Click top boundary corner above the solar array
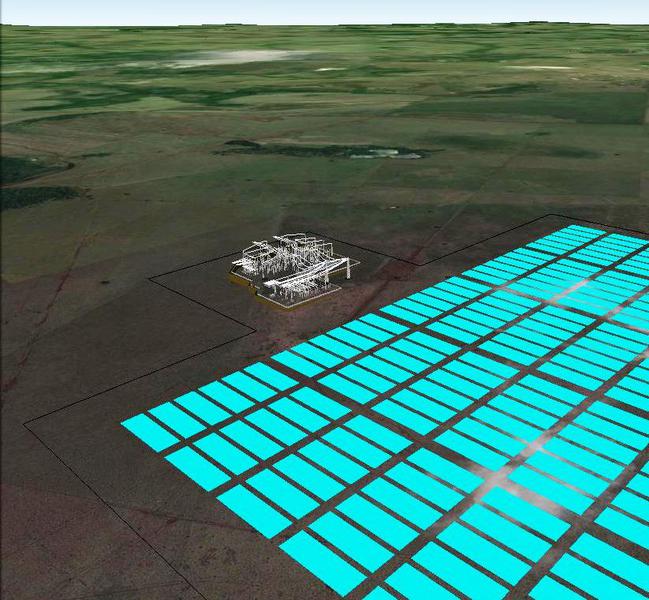Viewport: 649px width, 600px height. [x=549, y=214]
